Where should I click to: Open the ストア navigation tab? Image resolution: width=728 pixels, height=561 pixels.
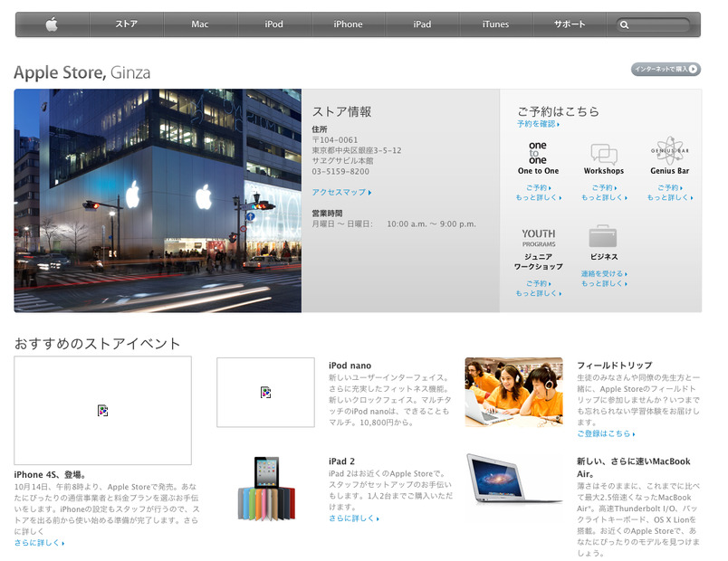point(126,24)
